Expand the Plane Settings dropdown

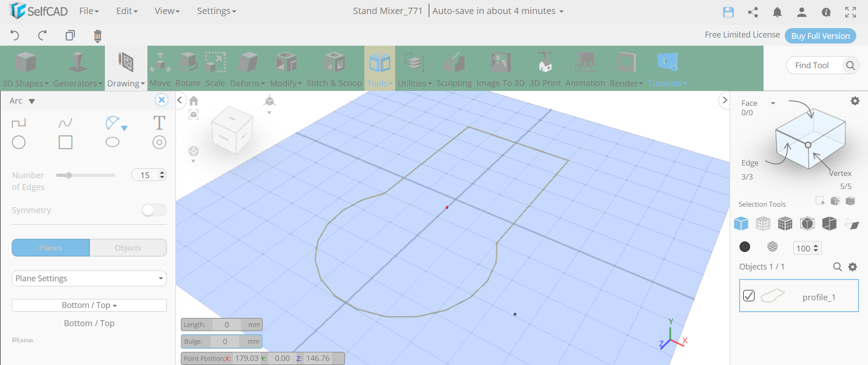89,278
